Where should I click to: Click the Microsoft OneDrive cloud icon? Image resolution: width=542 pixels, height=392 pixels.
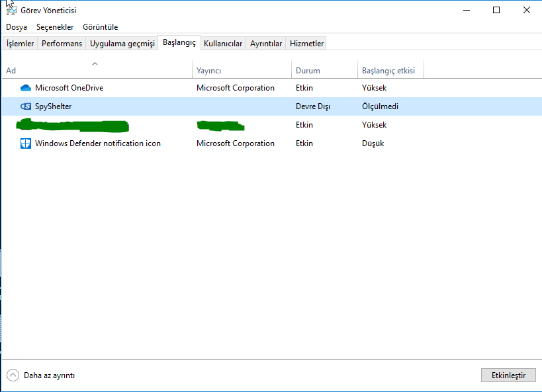[x=26, y=88]
